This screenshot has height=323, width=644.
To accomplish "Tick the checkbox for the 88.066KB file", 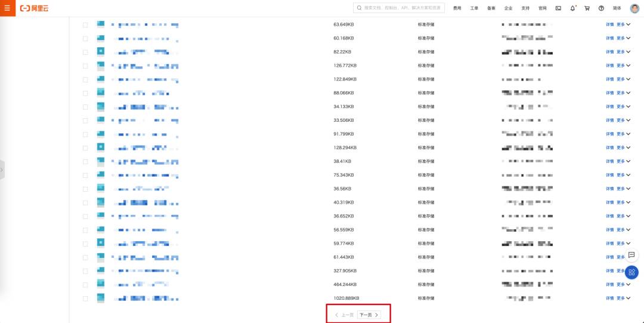I will 85,93.
